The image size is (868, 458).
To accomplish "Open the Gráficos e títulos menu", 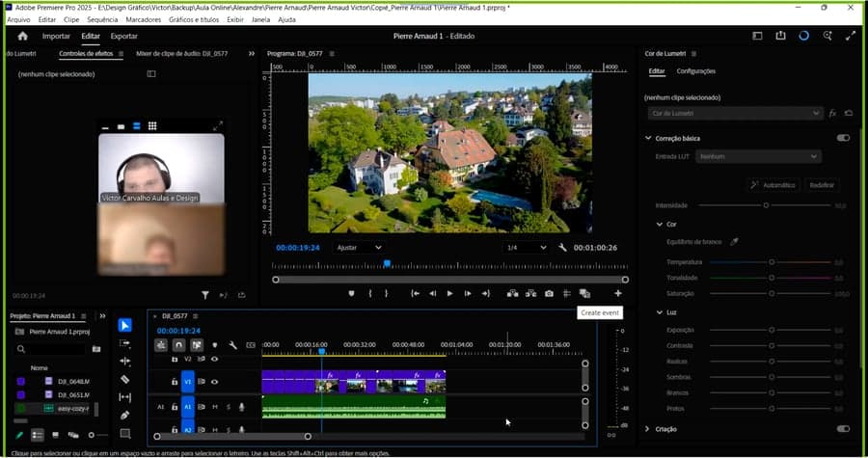I will point(194,19).
